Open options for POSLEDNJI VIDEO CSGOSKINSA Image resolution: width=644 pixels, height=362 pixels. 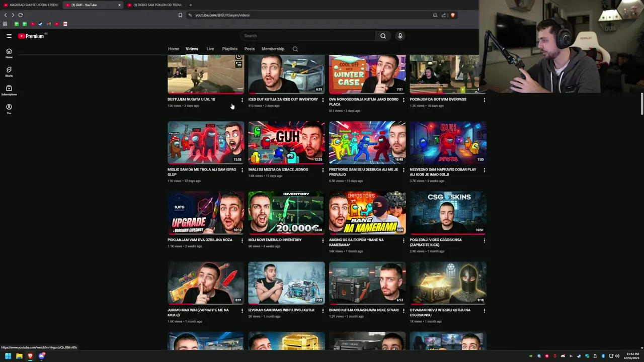(485, 241)
